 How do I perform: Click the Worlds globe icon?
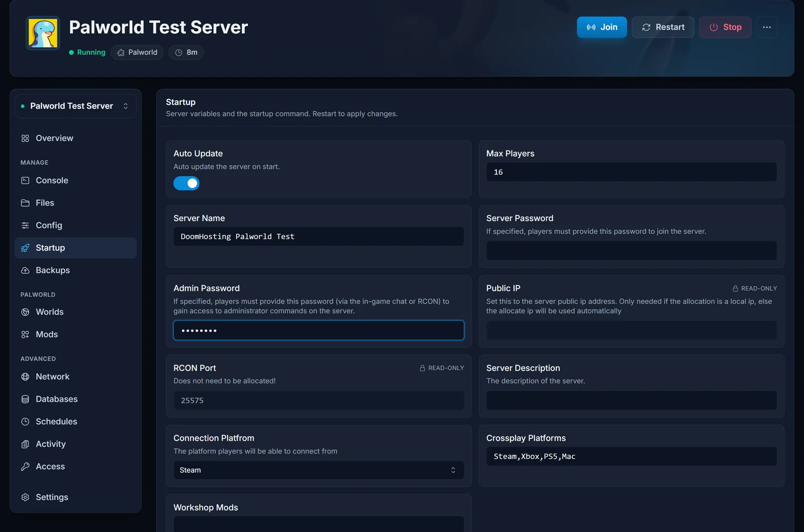click(25, 312)
